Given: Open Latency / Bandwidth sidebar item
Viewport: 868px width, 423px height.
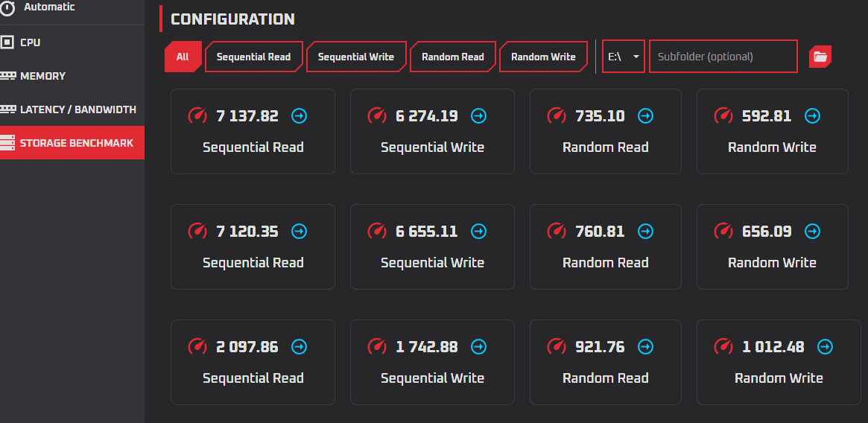Looking at the screenshot, I should pyautogui.click(x=77, y=109).
